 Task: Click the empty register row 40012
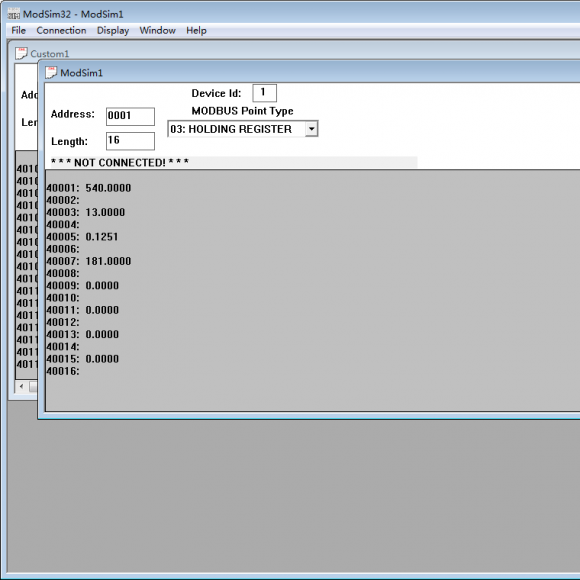coord(63,322)
